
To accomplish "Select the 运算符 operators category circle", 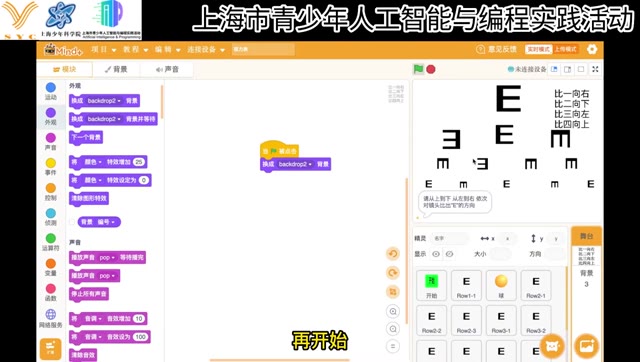I will click(51, 238).
